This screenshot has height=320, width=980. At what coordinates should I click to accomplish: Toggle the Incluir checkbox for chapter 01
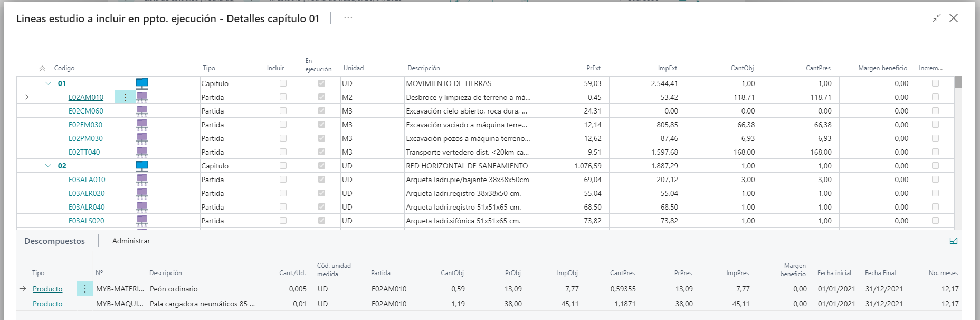tap(283, 83)
